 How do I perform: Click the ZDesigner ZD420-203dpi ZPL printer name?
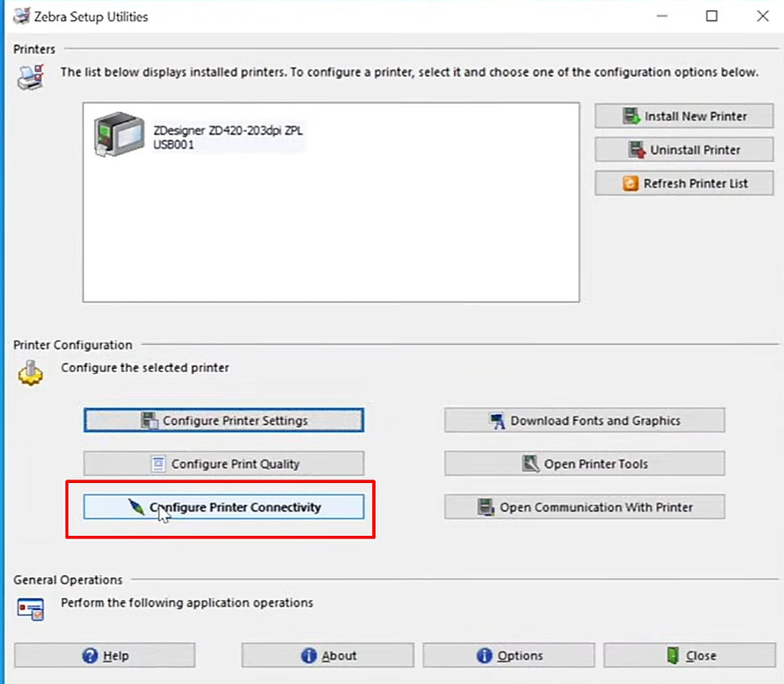[227, 130]
